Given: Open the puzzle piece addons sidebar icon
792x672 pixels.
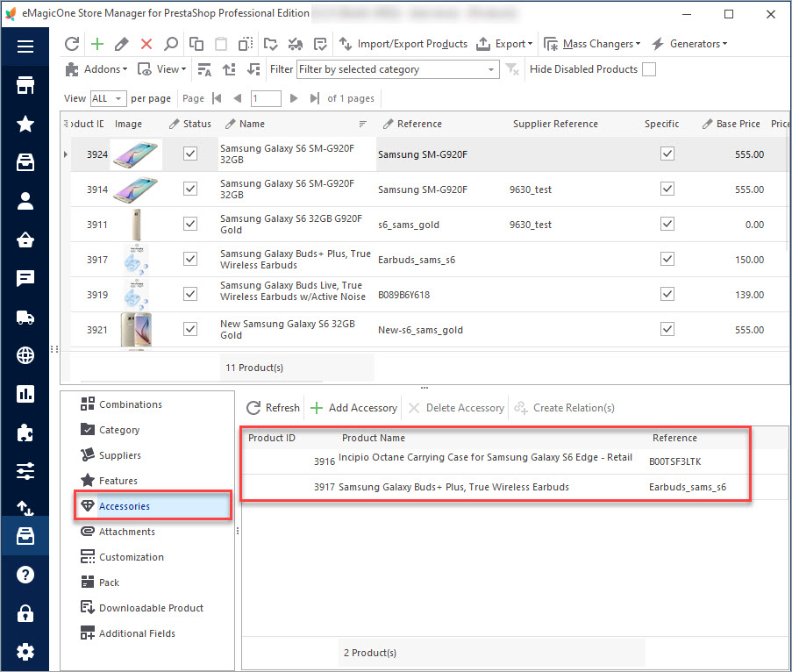Looking at the screenshot, I should (x=25, y=433).
